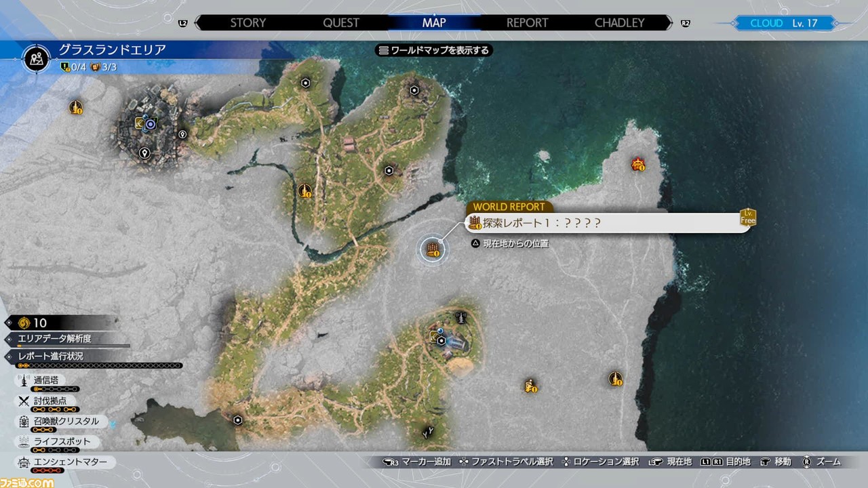Click the ロケーション選択 prompt
This screenshot has width=868, height=488.
click(600, 462)
